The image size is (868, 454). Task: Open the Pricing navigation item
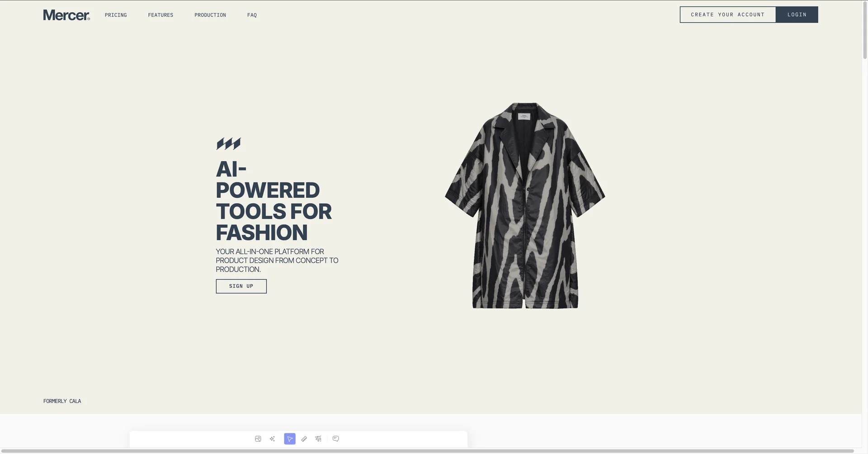pyautogui.click(x=116, y=15)
